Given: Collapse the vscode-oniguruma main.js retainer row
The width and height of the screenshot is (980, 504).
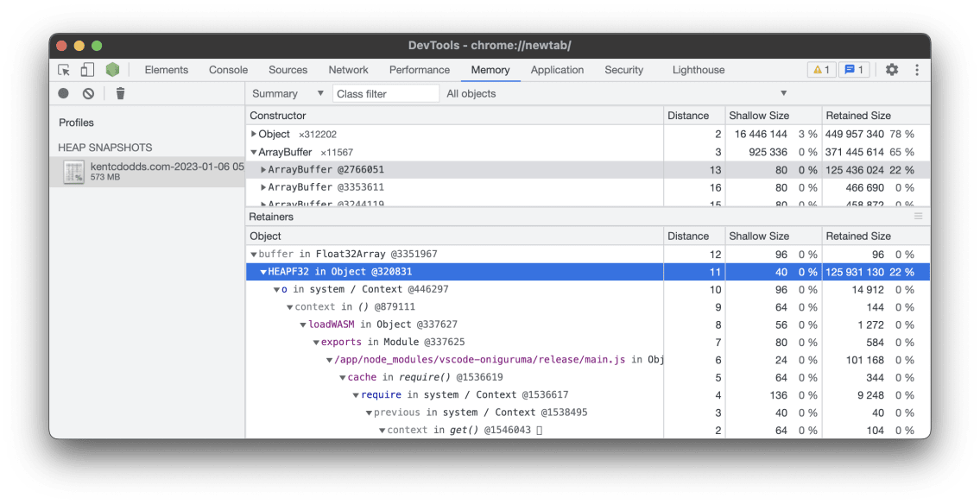Looking at the screenshot, I should coord(329,360).
